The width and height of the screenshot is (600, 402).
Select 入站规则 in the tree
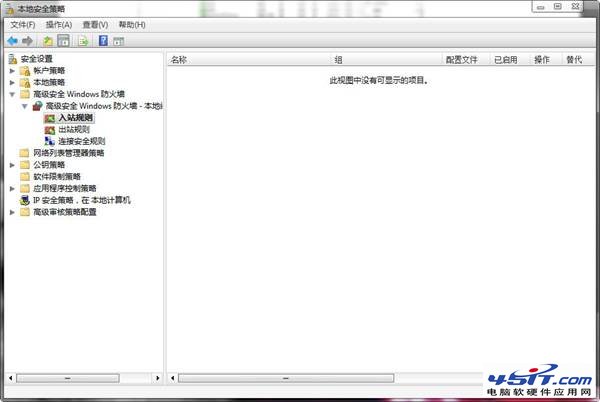click(76, 118)
